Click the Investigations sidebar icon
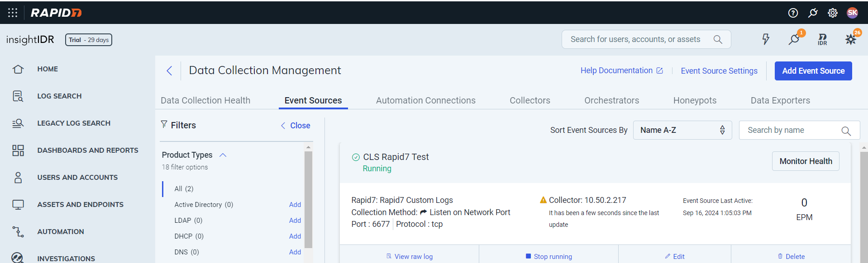Viewport: 868px width, 263px height. [18, 258]
